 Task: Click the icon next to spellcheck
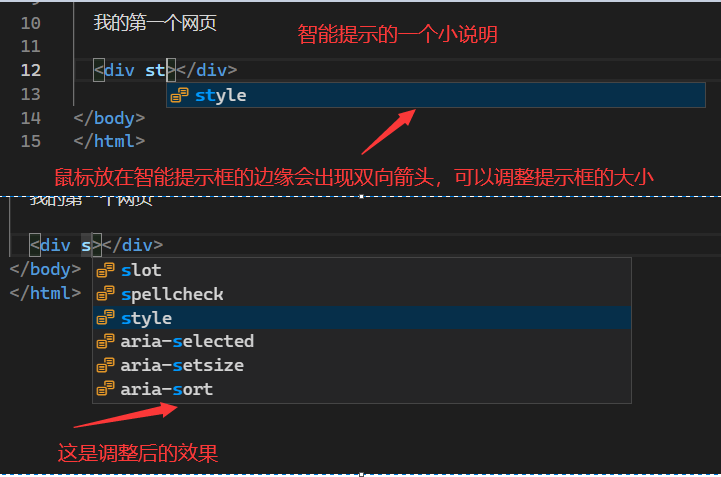pyautogui.click(x=105, y=294)
